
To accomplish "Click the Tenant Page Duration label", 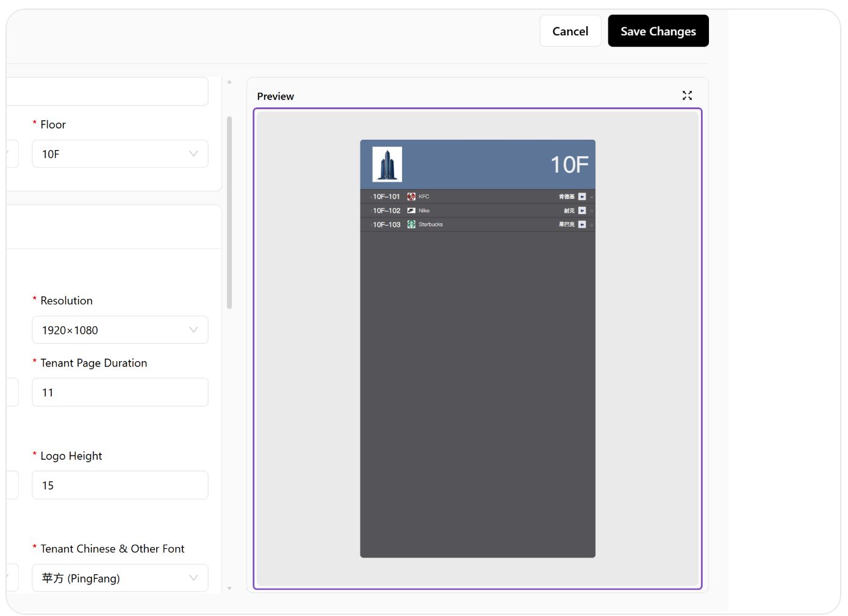I will click(x=94, y=363).
